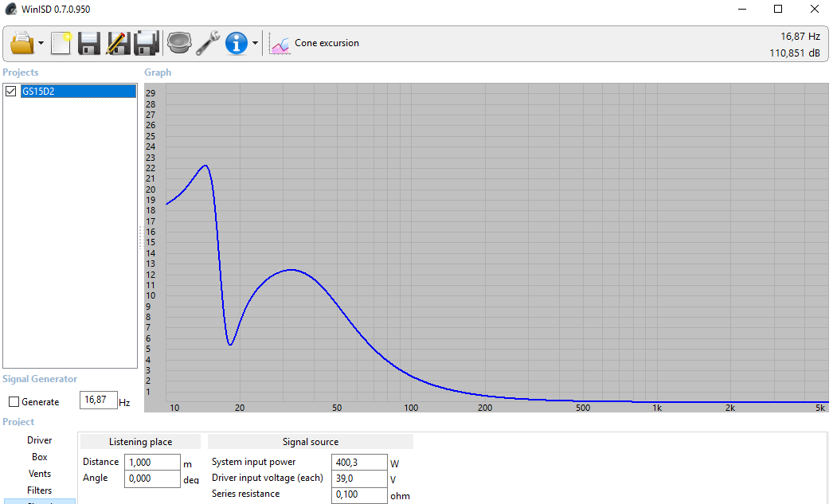Switch to the Filters tab
Viewport: 833px width, 504px height.
pyautogui.click(x=39, y=490)
